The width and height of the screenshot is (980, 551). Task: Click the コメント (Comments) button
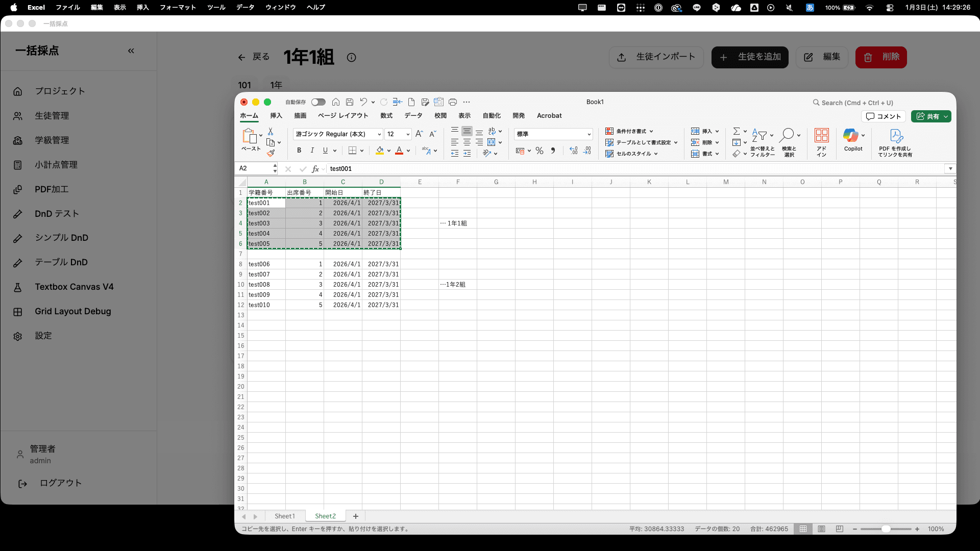pyautogui.click(x=884, y=116)
